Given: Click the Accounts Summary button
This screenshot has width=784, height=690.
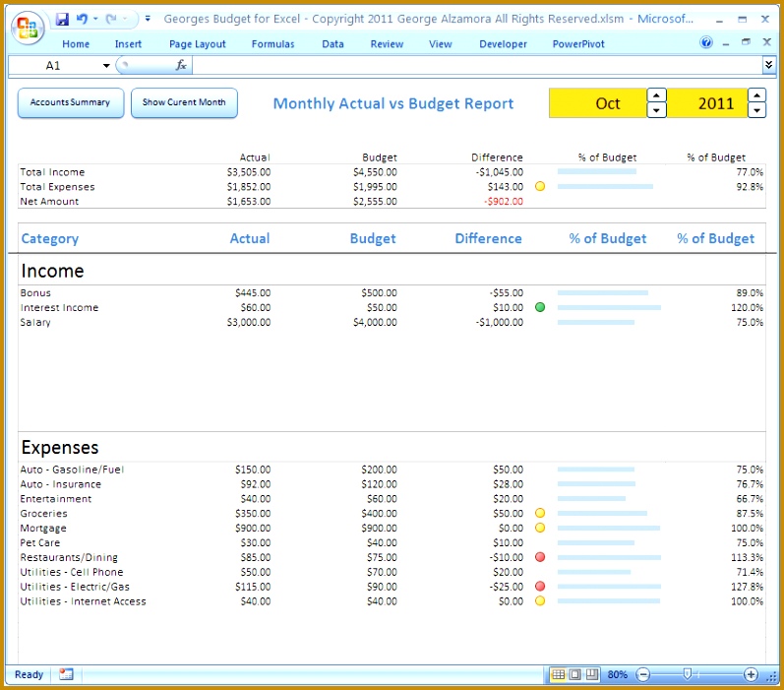Looking at the screenshot, I should (71, 102).
